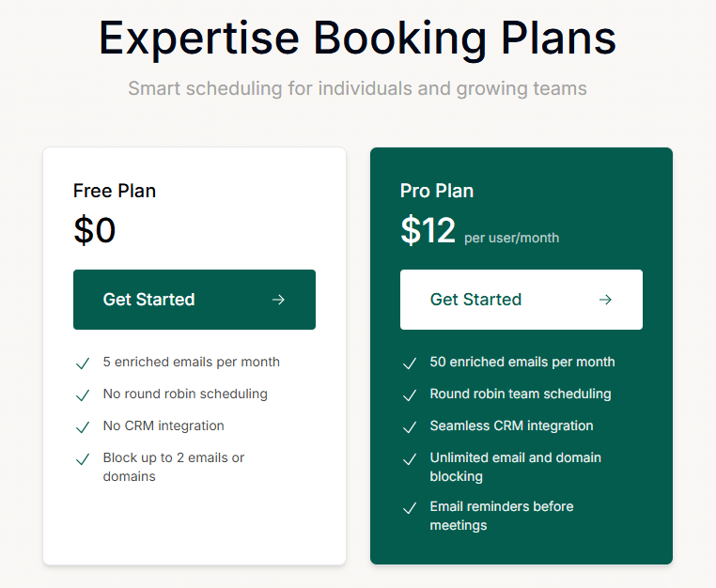Image resolution: width=716 pixels, height=588 pixels.
Task: Click checkmark next to Round robin team scheduling
Action: point(410,395)
